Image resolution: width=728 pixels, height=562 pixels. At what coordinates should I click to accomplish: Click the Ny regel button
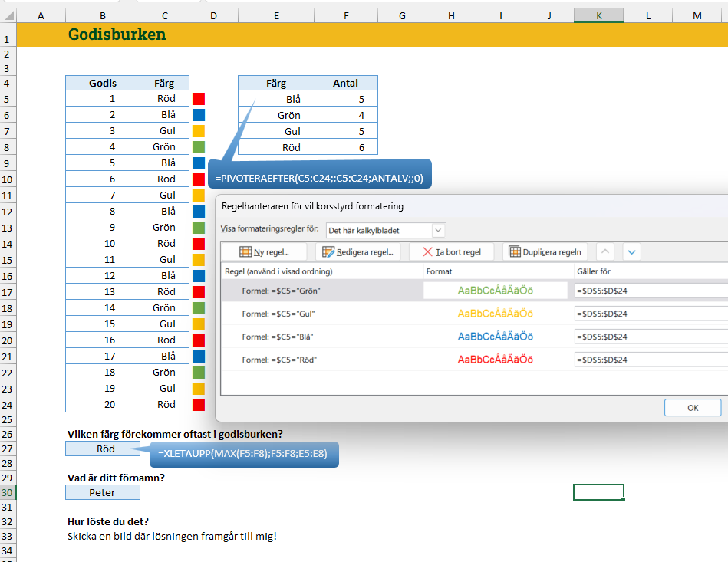264,252
